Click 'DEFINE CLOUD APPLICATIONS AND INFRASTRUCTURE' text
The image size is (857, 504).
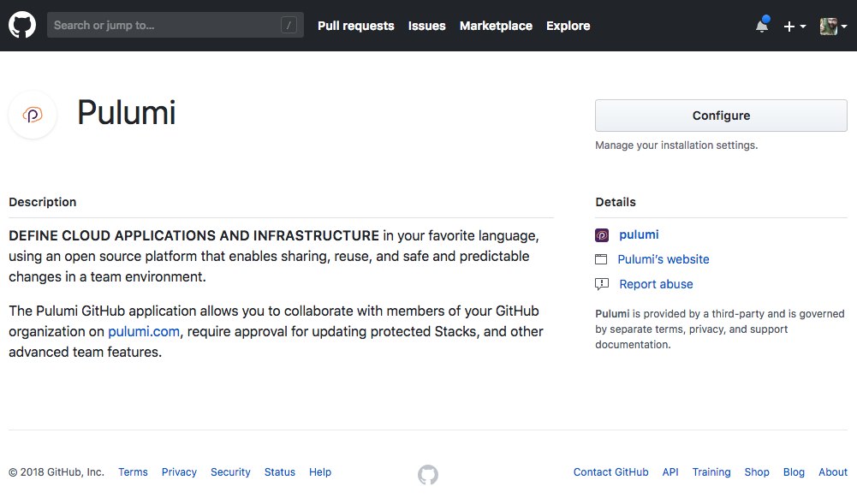pos(194,235)
